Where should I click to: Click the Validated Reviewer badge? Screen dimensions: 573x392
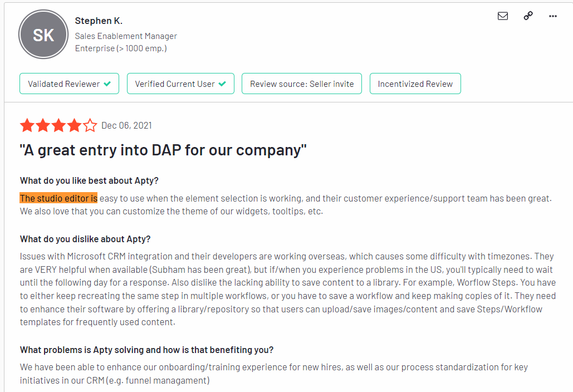point(69,84)
